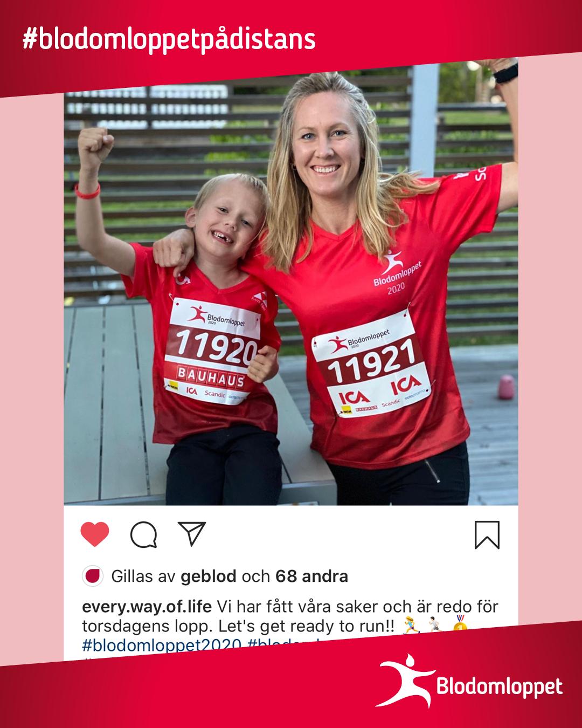
Task: Select the #blodomloppetpådistans header hashtag
Action: [x=169, y=40]
